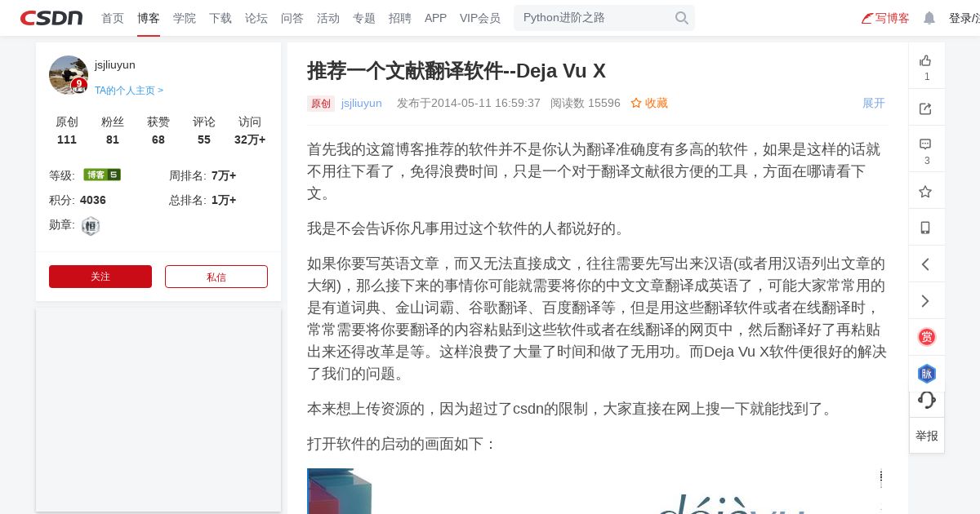The image size is (980, 514).
Task: Click the search magnifier icon
Action: tap(682, 18)
